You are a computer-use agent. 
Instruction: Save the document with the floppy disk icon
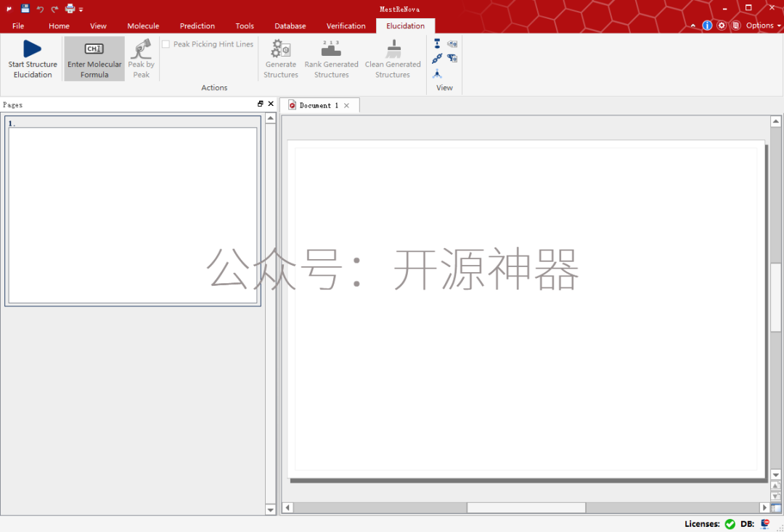25,9
